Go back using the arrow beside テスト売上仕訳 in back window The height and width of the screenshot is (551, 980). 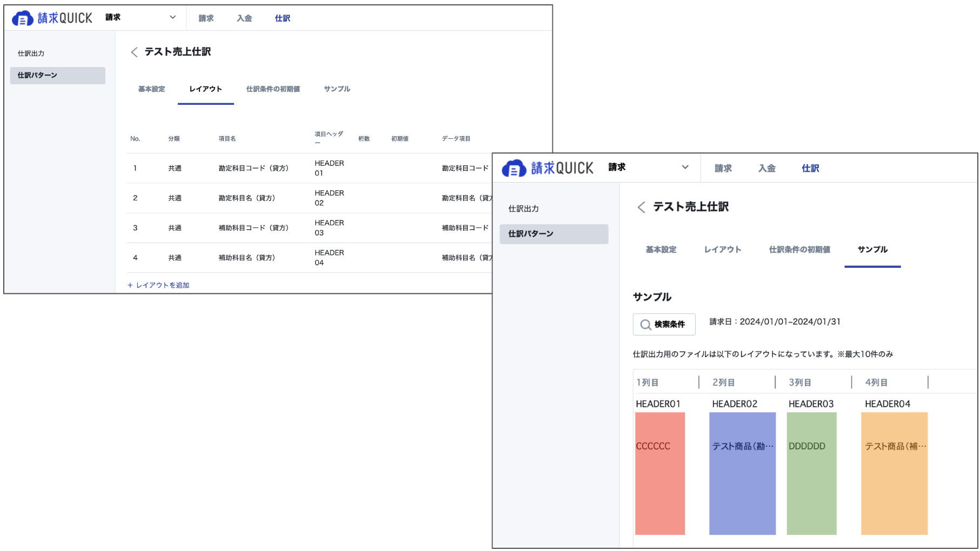coord(134,52)
